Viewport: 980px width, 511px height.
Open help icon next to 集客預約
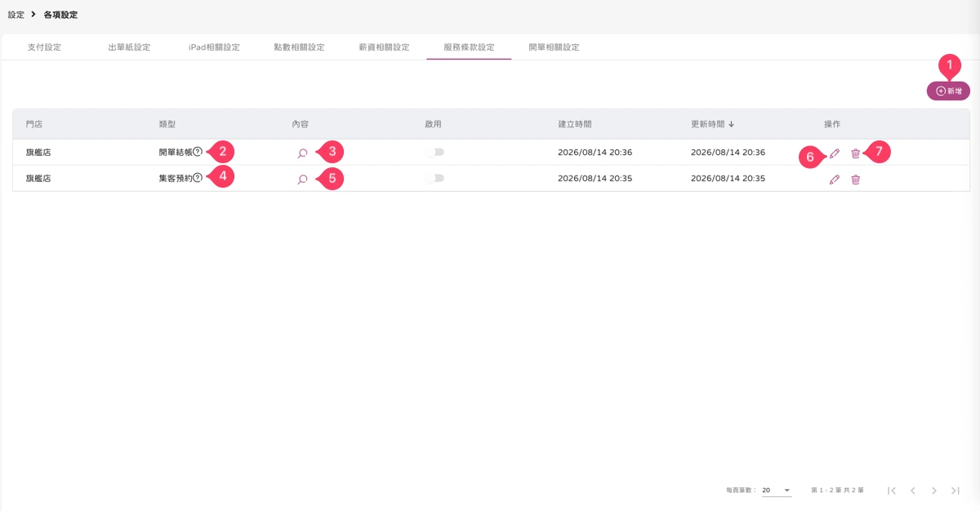198,178
